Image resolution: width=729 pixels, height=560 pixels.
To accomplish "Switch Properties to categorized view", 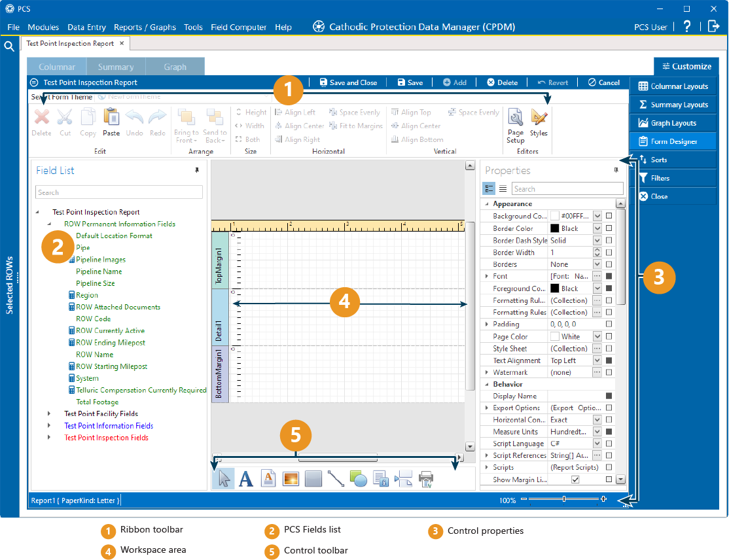I will (x=489, y=188).
